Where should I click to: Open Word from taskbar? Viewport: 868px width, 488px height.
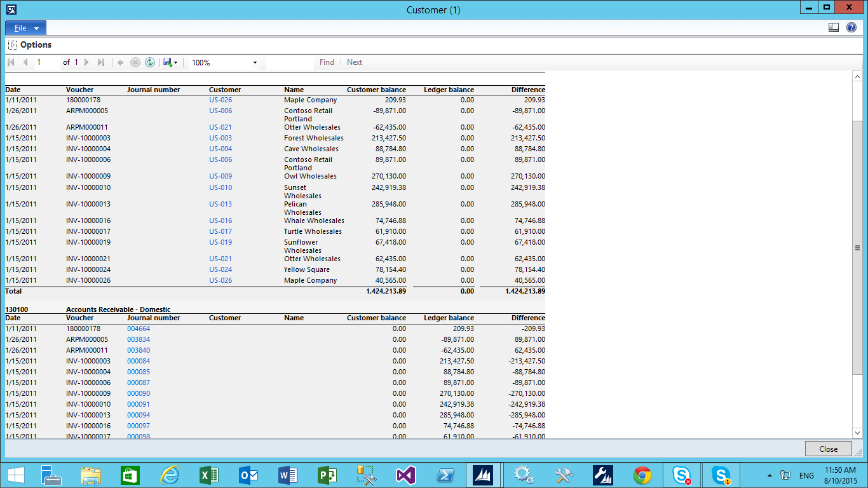coord(288,475)
